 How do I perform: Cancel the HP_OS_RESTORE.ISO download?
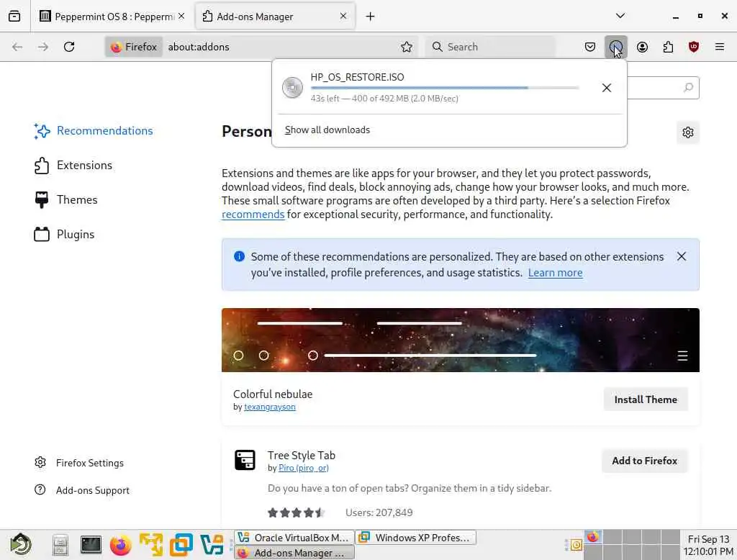click(x=606, y=88)
